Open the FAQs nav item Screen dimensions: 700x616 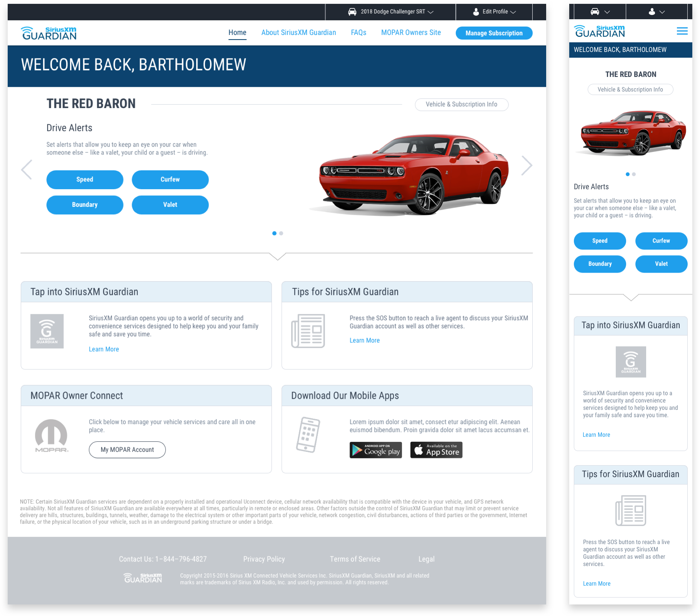(358, 33)
